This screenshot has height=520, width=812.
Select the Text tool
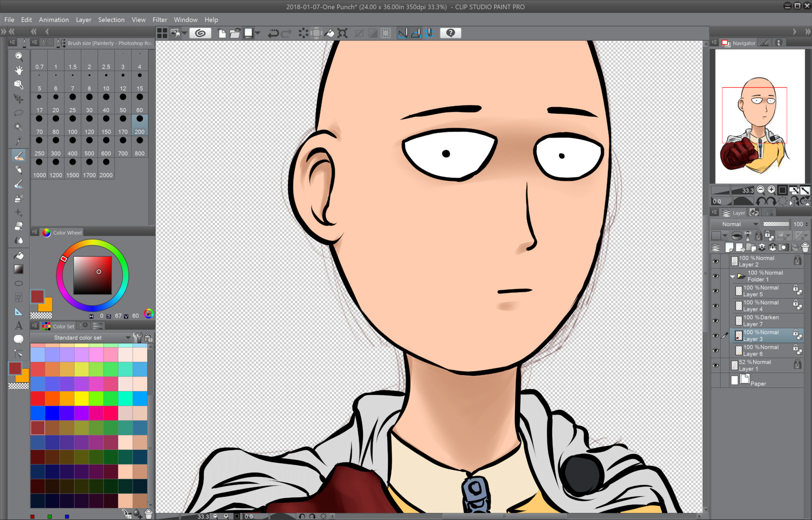tap(19, 326)
